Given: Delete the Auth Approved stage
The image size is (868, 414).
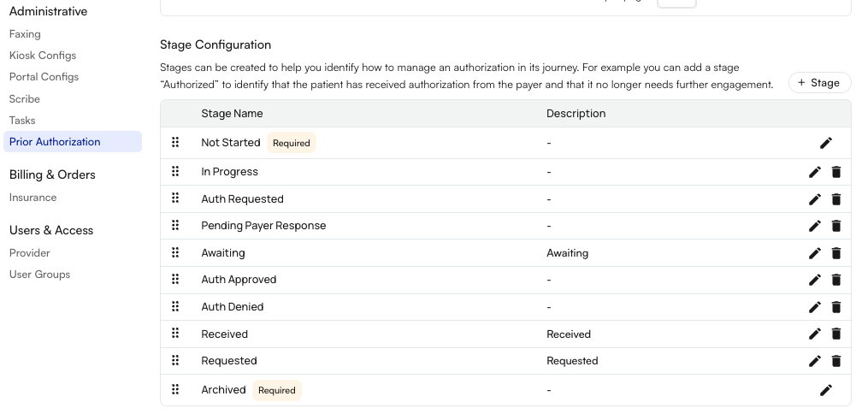Looking at the screenshot, I should point(836,280).
